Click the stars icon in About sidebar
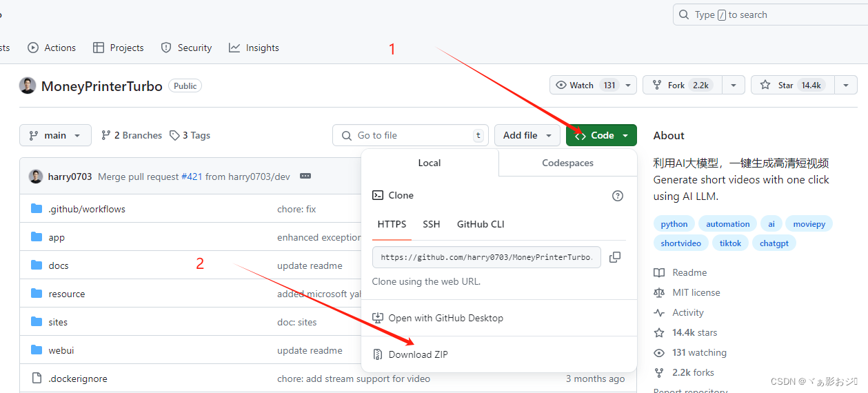 pyautogui.click(x=659, y=332)
